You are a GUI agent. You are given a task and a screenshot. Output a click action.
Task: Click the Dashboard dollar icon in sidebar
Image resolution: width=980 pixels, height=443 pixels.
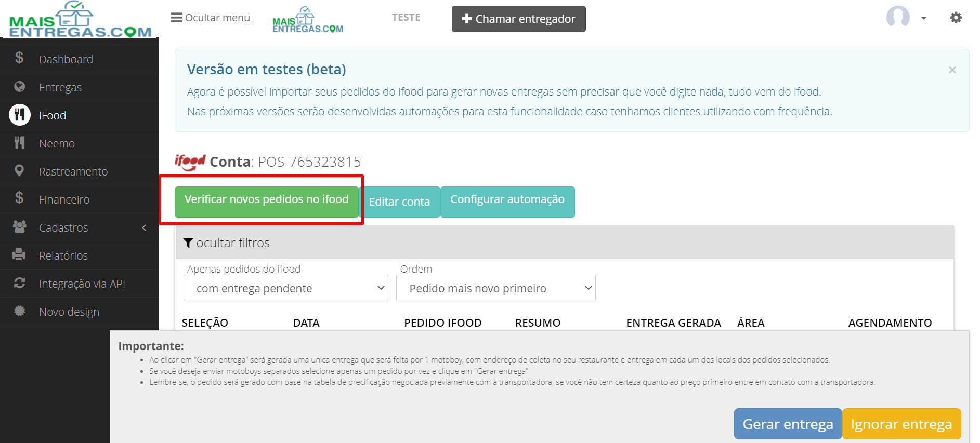tap(19, 58)
